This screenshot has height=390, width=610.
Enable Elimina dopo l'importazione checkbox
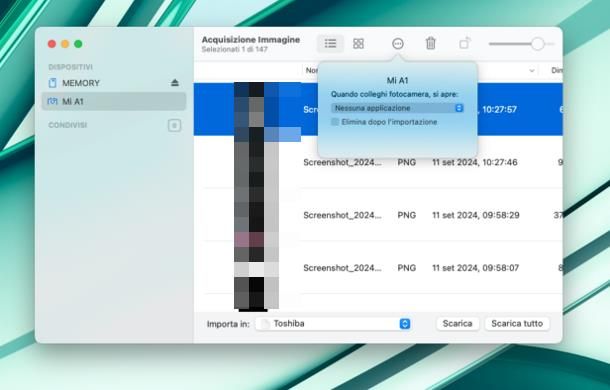pos(335,122)
